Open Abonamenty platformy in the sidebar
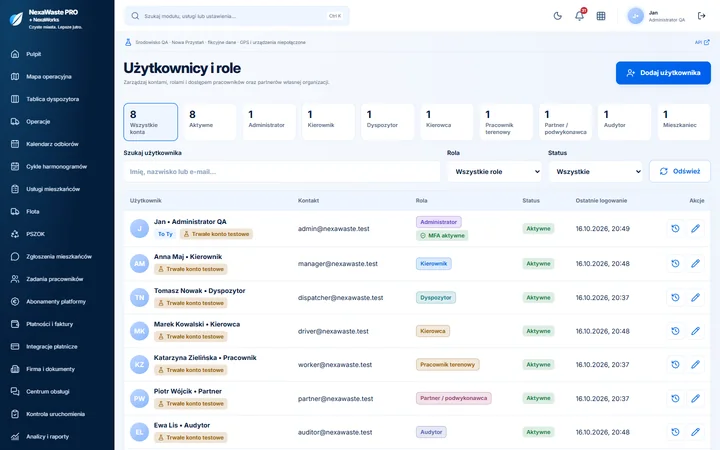The height and width of the screenshot is (450, 720). pyautogui.click(x=57, y=302)
